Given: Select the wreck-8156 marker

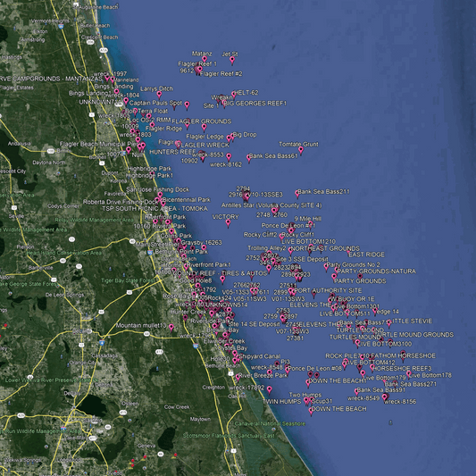Looking at the screenshot, I should pyautogui.click(x=385, y=397).
